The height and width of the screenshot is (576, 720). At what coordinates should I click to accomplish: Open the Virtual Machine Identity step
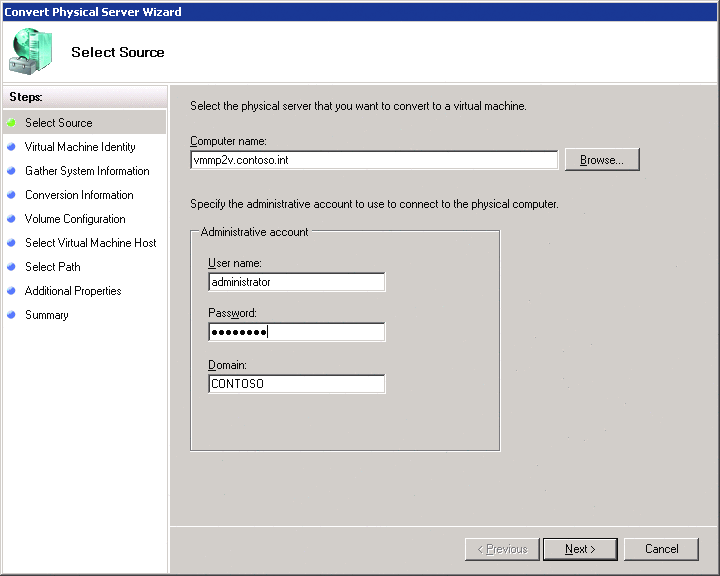(x=80, y=147)
